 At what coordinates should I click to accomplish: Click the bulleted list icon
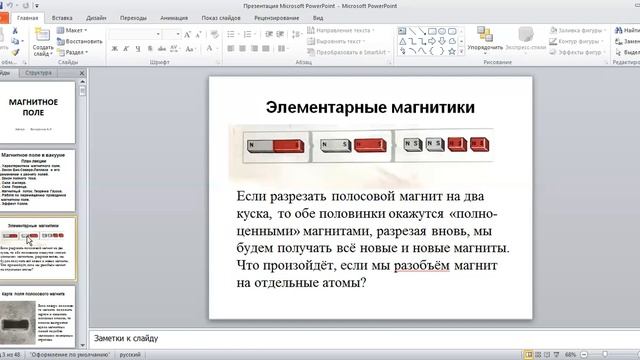231,34
